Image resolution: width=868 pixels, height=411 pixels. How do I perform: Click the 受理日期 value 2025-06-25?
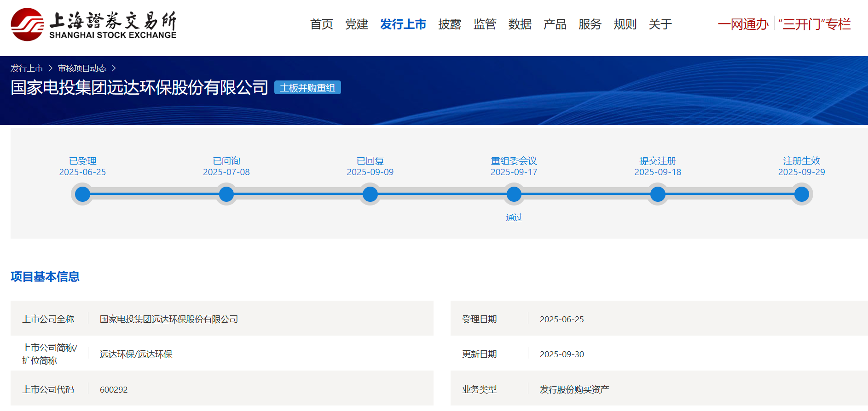pos(562,319)
